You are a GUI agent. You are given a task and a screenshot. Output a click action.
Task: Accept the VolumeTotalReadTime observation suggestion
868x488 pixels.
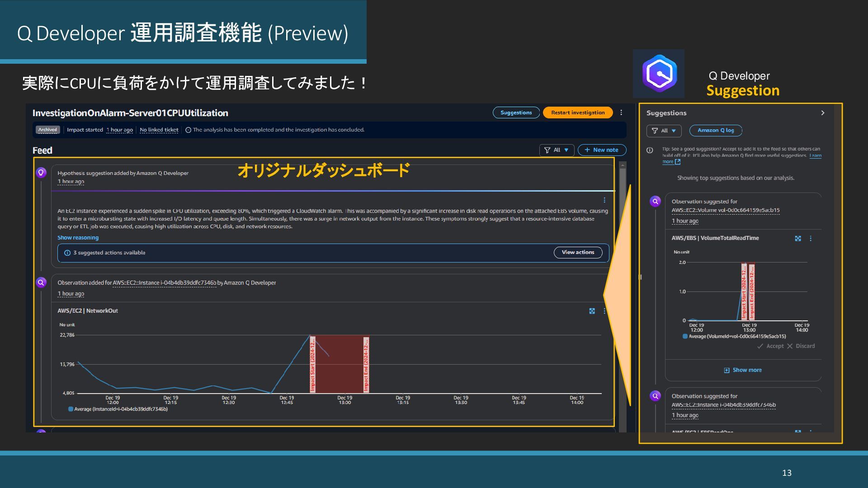(770, 346)
